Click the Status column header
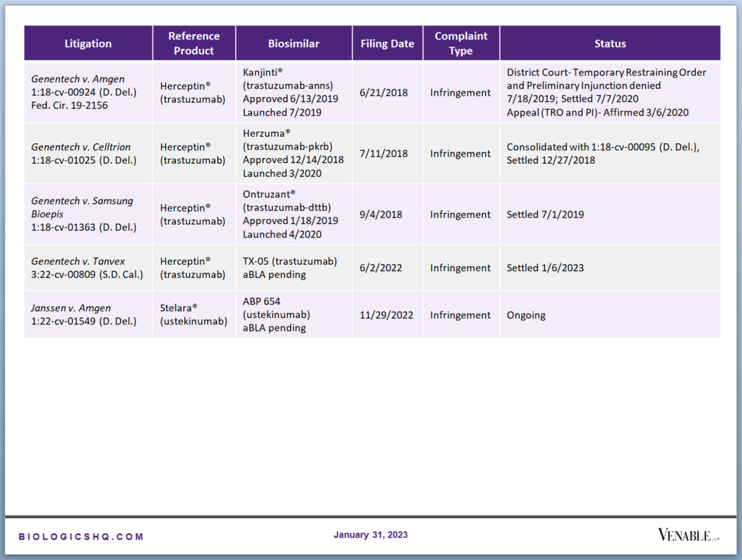The image size is (742, 560). point(610,43)
